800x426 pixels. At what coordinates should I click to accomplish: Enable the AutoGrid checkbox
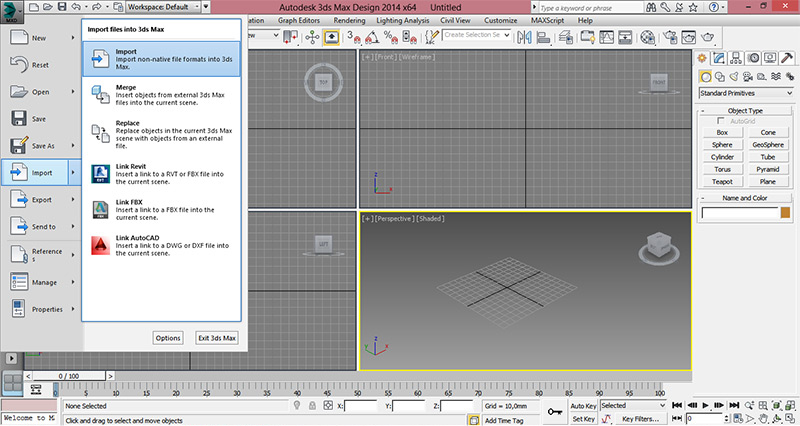(x=720, y=121)
